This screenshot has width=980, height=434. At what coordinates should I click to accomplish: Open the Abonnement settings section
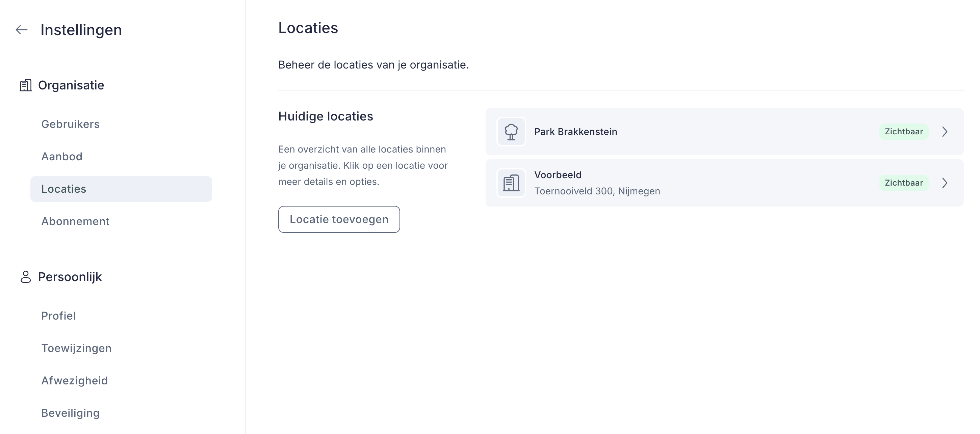tap(75, 221)
